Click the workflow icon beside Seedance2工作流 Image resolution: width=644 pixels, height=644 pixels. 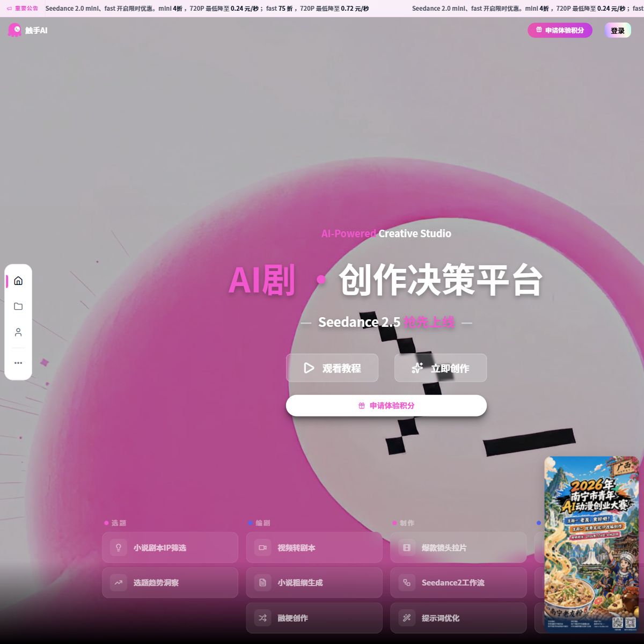tap(407, 583)
